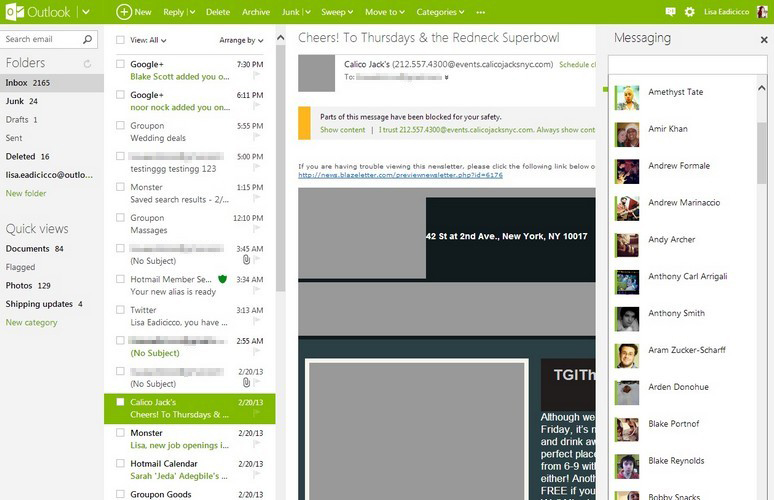Viewport: 775px width, 500px height.
Task: Select the Hotmail Member Services checkbox
Action: click(120, 279)
